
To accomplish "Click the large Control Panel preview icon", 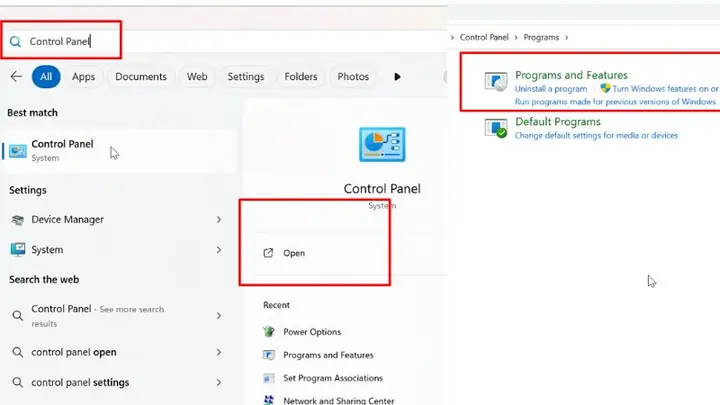I will point(382,145).
